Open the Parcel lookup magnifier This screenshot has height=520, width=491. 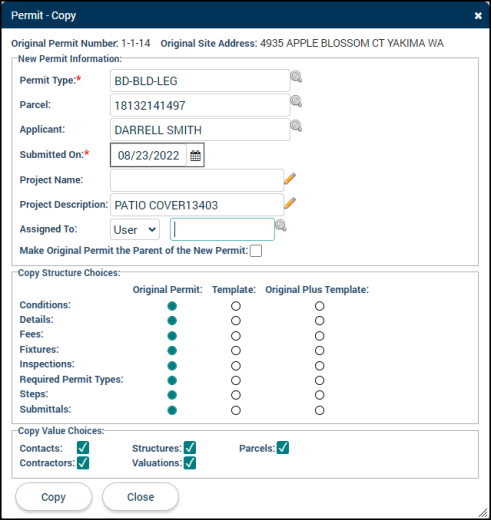click(x=296, y=101)
